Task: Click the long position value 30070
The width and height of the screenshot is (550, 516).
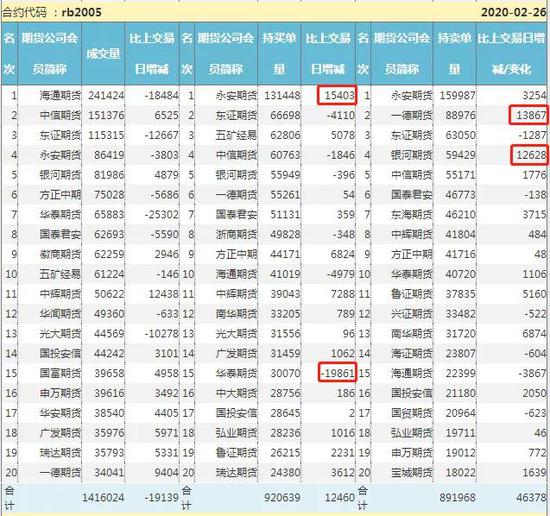Action: (x=285, y=373)
